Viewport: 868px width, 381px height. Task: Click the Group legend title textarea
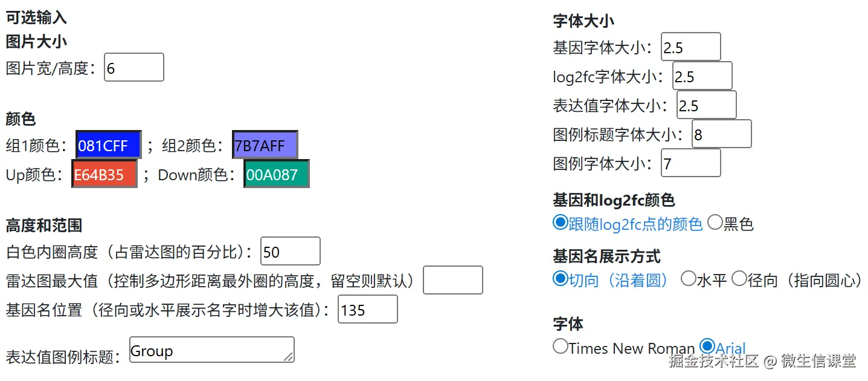click(211, 350)
